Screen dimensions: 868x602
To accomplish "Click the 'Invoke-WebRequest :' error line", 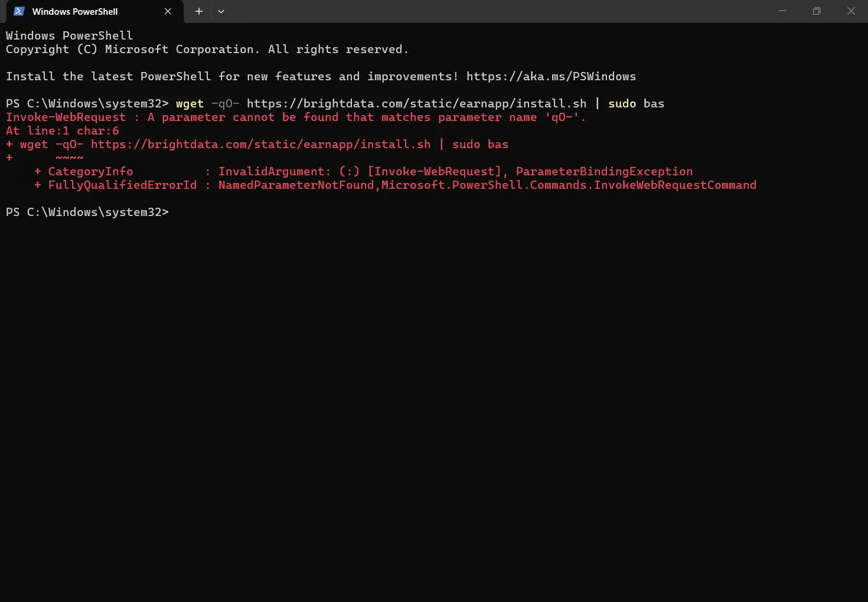I will coord(296,117).
